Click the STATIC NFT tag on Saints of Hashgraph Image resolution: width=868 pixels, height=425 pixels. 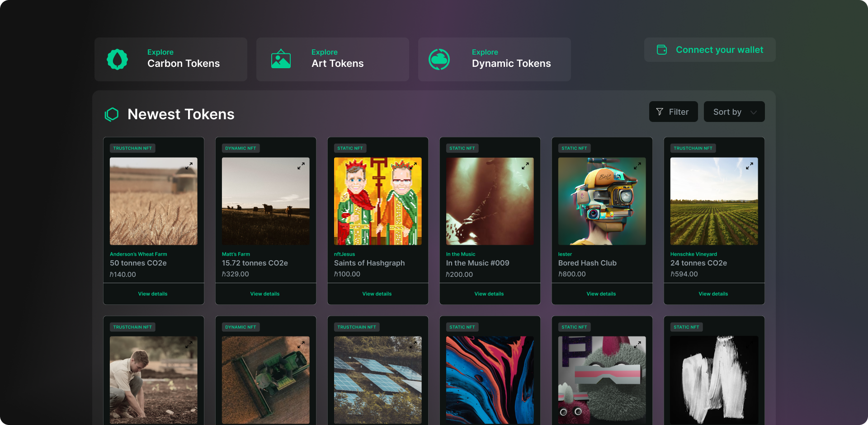[x=350, y=148]
